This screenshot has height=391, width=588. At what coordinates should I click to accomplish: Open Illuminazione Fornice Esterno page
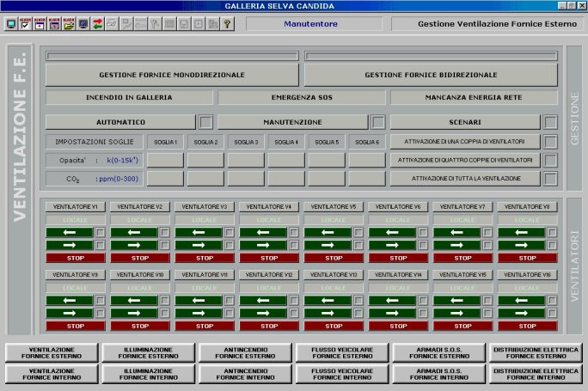click(149, 353)
